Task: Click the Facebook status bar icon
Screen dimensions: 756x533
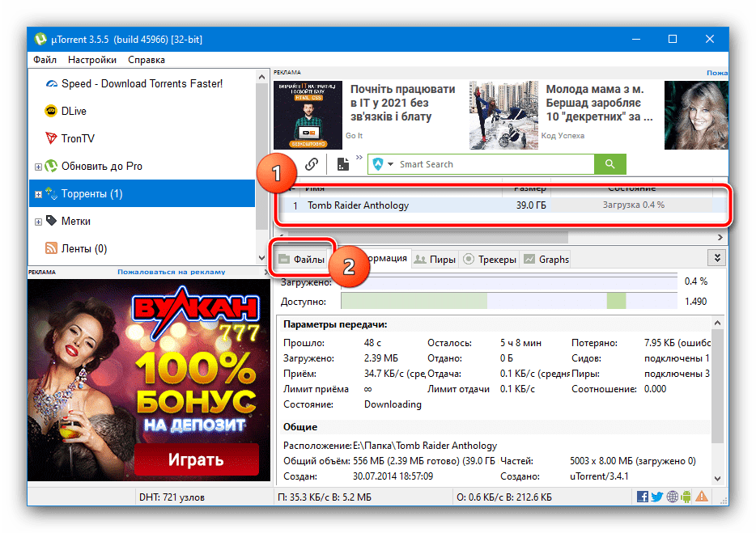Action: [642, 497]
